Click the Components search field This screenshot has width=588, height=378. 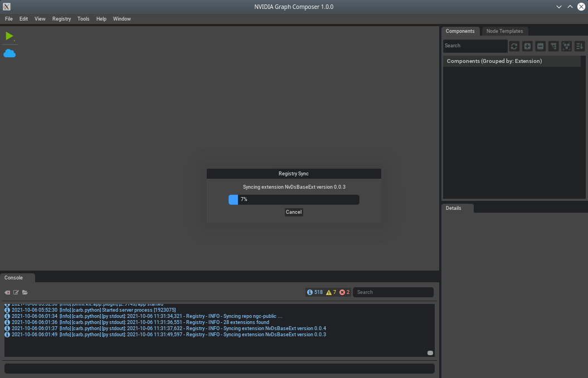[x=475, y=46]
